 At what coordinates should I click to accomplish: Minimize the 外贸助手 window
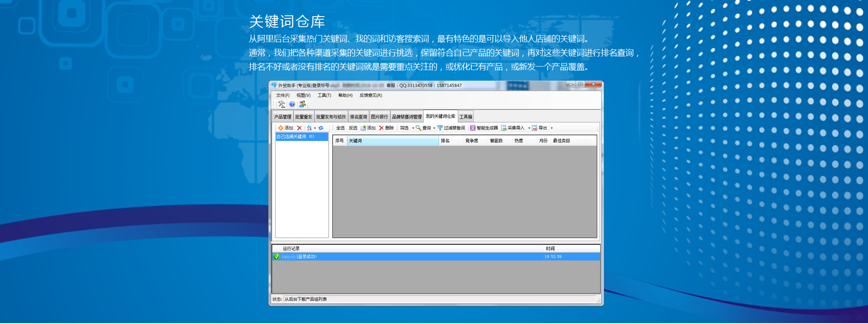571,84
